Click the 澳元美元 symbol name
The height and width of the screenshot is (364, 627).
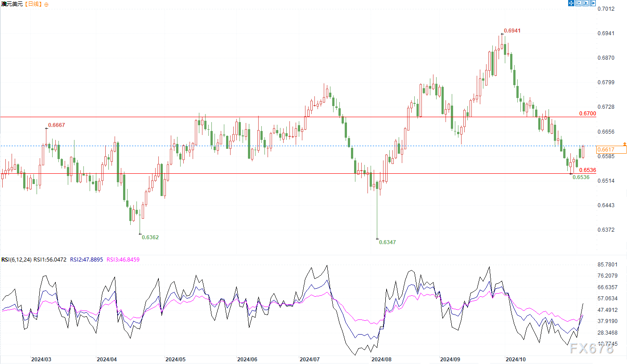click(11, 4)
